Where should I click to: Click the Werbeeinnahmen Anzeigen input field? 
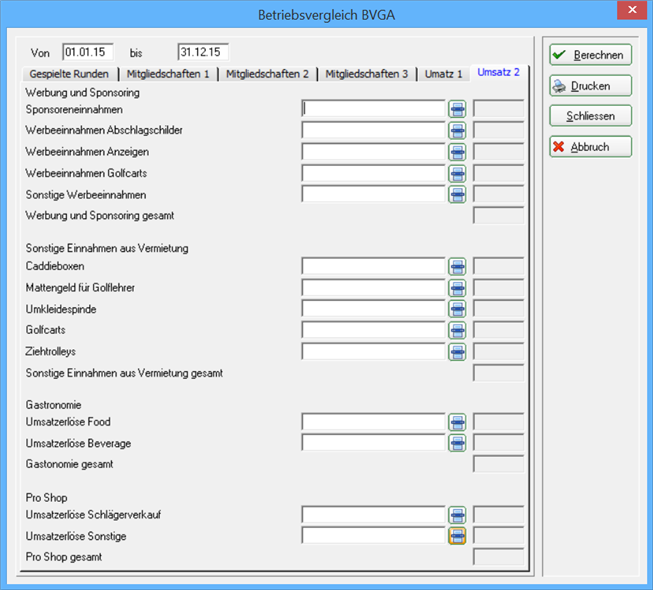click(374, 152)
